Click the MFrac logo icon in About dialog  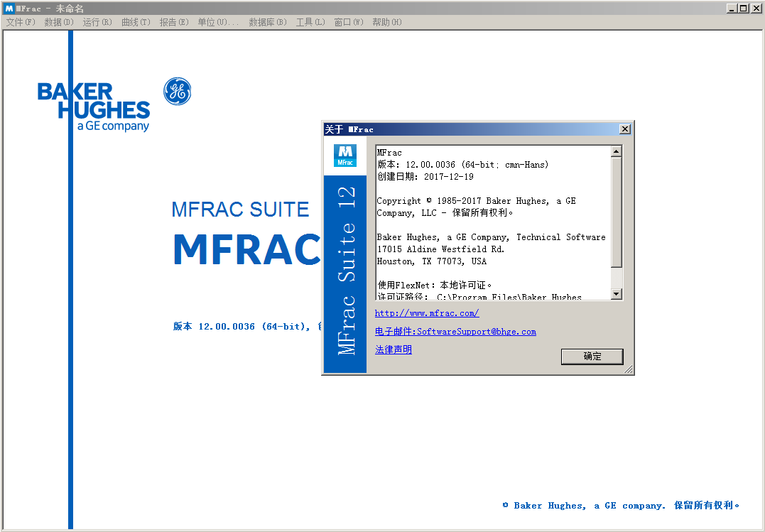pos(345,156)
